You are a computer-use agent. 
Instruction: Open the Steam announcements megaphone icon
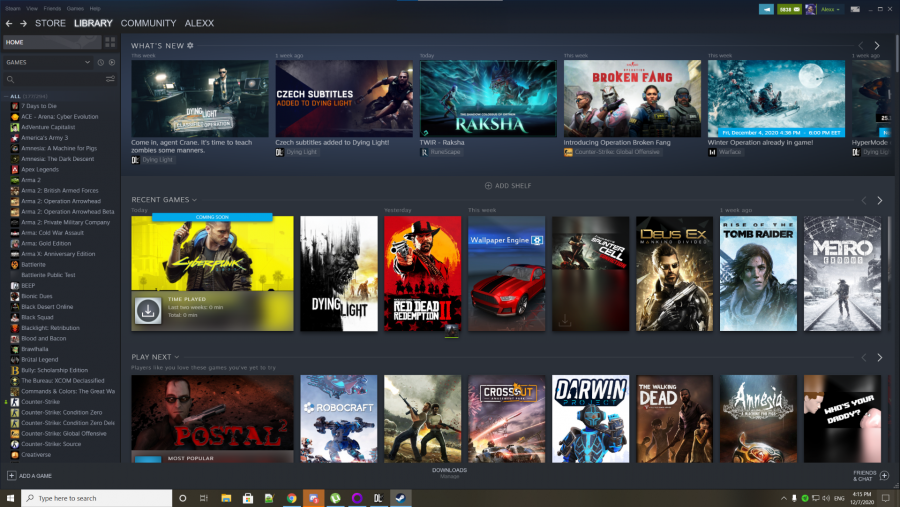click(766, 9)
